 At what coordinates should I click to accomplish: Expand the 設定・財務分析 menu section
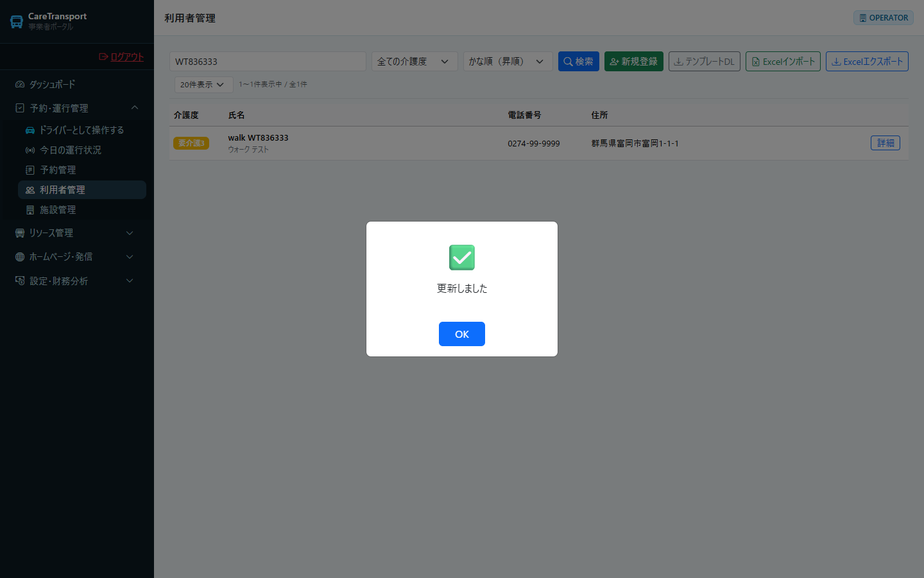[x=77, y=281]
